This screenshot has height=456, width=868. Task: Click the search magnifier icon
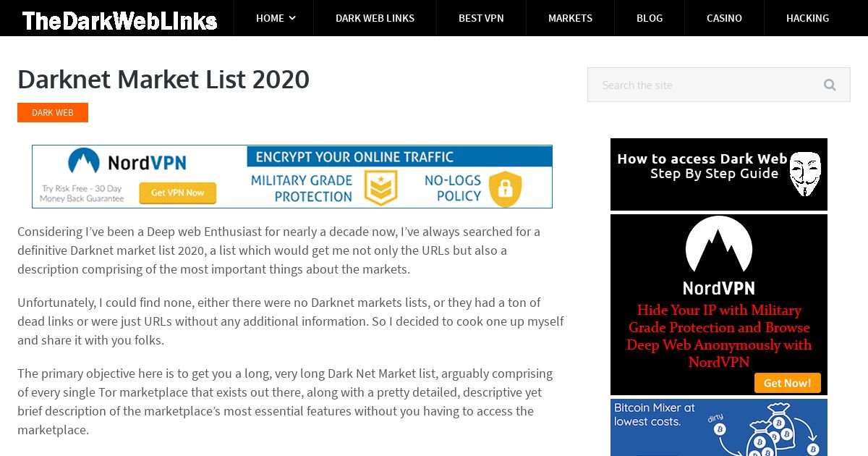(830, 85)
